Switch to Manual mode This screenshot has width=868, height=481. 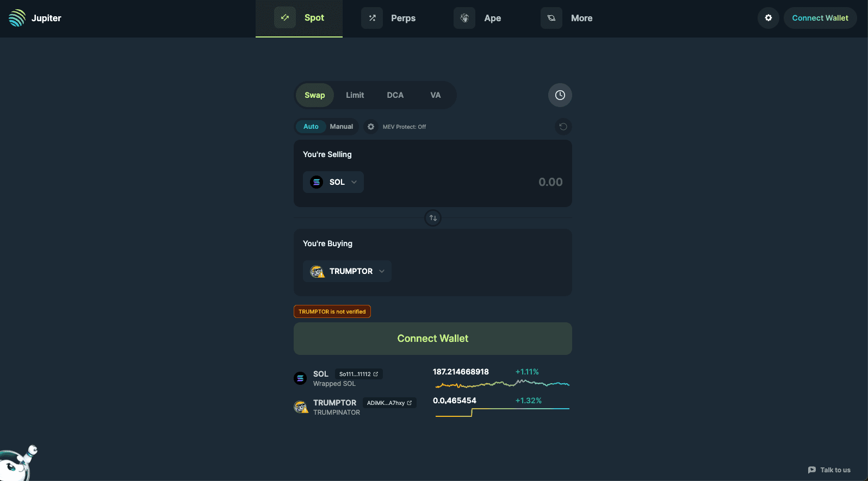[x=342, y=127]
